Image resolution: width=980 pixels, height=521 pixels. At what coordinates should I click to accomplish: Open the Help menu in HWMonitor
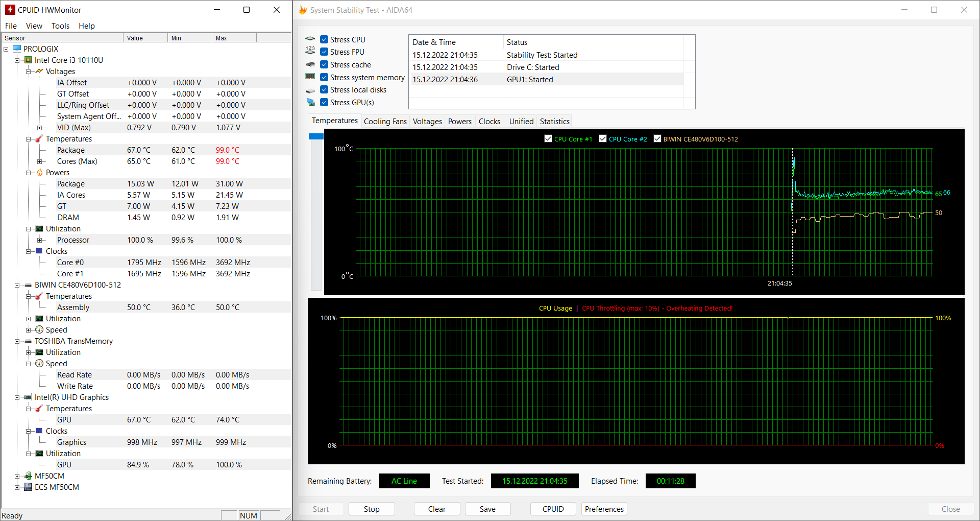point(86,26)
